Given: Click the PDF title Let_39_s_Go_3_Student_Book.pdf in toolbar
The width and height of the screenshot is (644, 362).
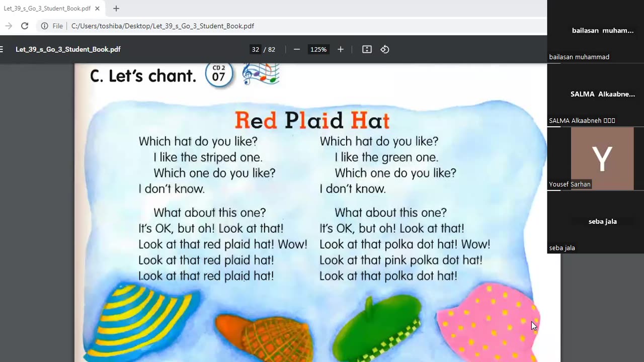Looking at the screenshot, I should [68, 49].
